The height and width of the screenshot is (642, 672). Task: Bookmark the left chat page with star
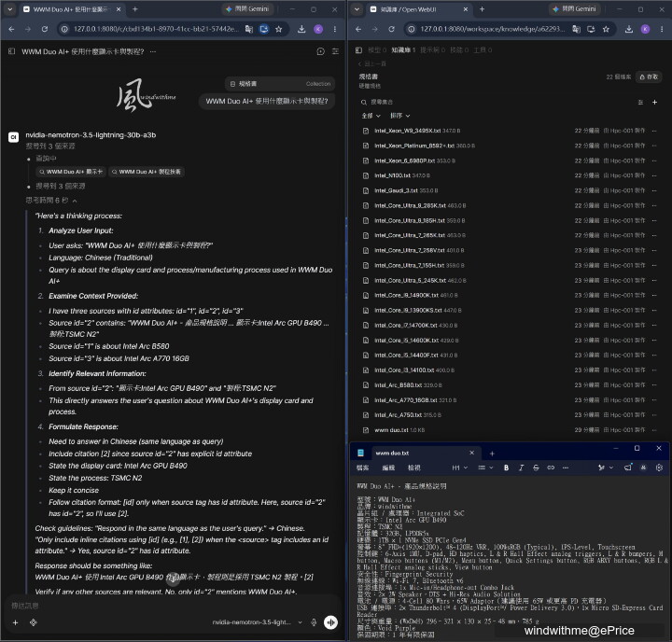click(x=278, y=29)
